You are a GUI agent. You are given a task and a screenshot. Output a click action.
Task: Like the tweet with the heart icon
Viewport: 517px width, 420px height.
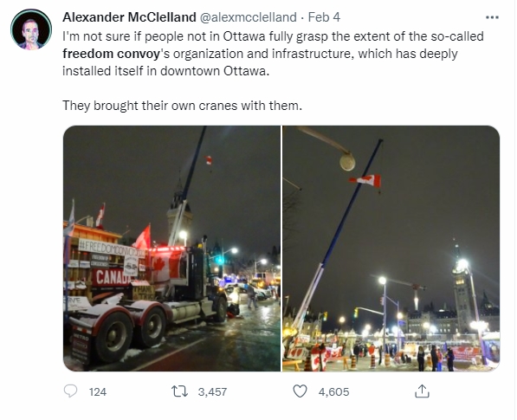(x=300, y=391)
